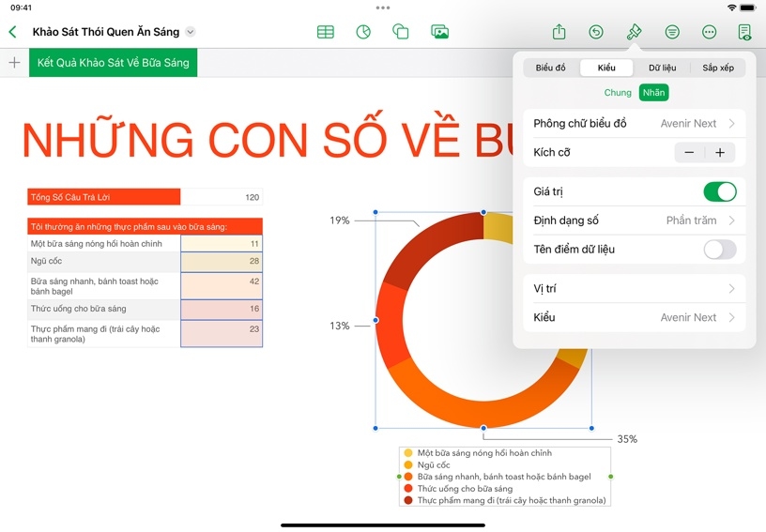The height and width of the screenshot is (532, 766).
Task: Turn off the Giá trị switch
Action: pos(719,191)
